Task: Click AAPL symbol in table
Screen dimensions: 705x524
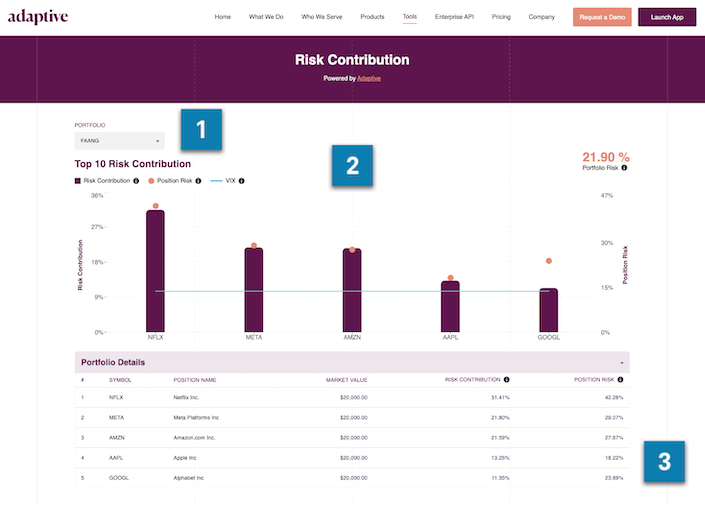Action: coord(116,458)
